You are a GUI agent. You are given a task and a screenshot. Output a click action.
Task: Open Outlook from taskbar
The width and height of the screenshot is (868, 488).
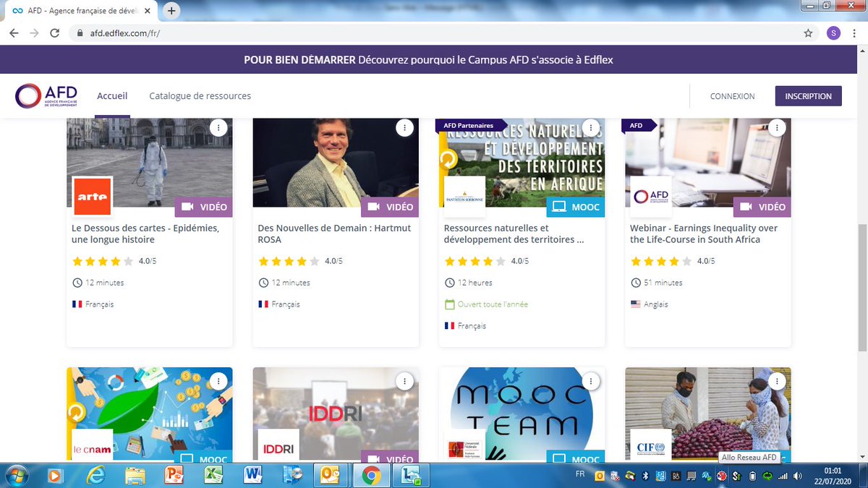331,475
